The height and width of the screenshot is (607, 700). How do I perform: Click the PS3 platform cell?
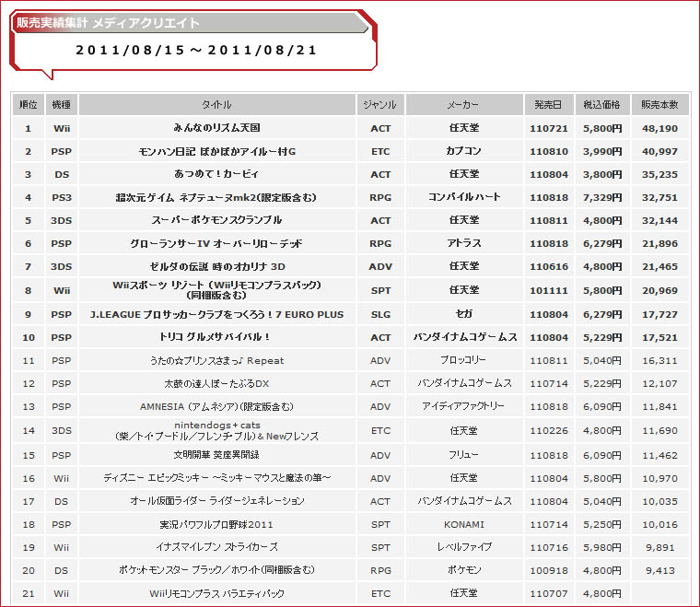(62, 198)
